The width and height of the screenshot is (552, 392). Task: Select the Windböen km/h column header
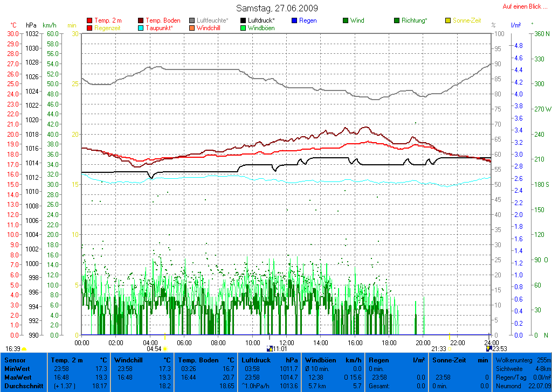(x=333, y=360)
